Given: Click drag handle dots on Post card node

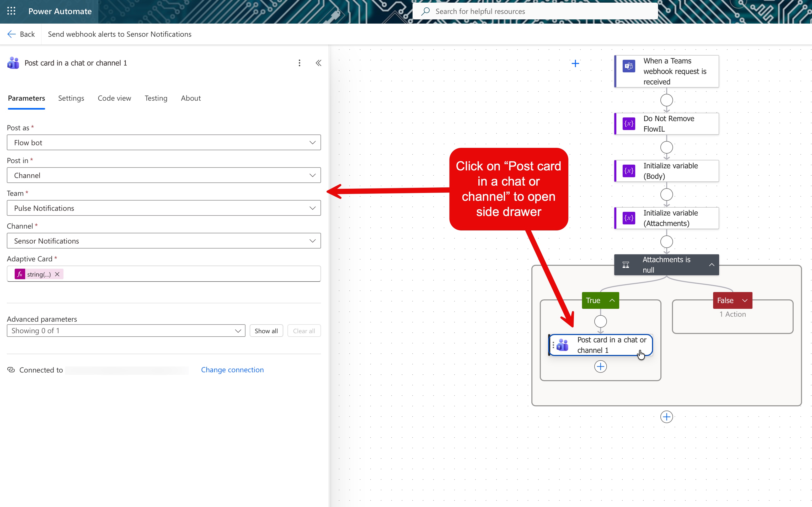Looking at the screenshot, I should (x=553, y=345).
